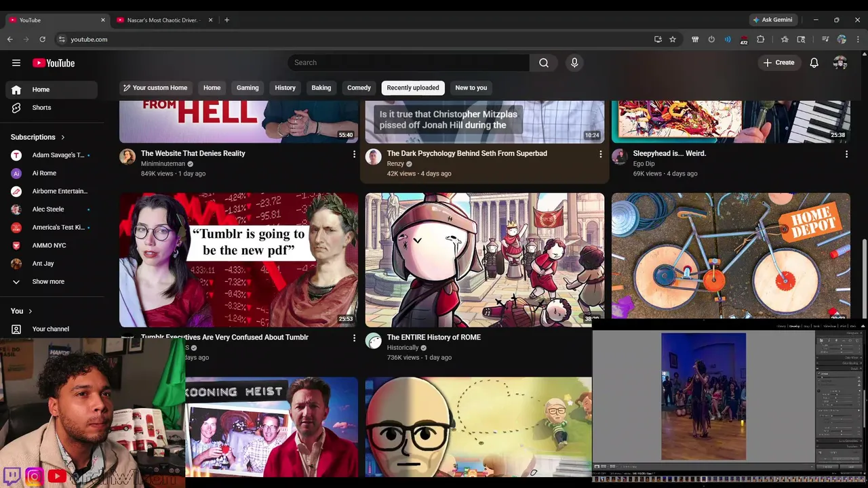Open Your channel in sidebar
The image size is (868, 488).
(52, 329)
